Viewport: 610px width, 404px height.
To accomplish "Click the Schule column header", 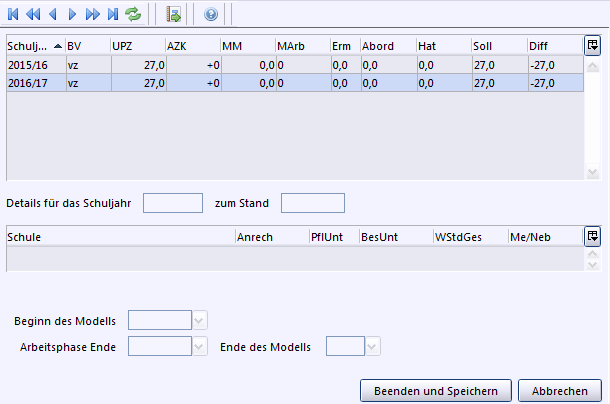I will pos(121,237).
